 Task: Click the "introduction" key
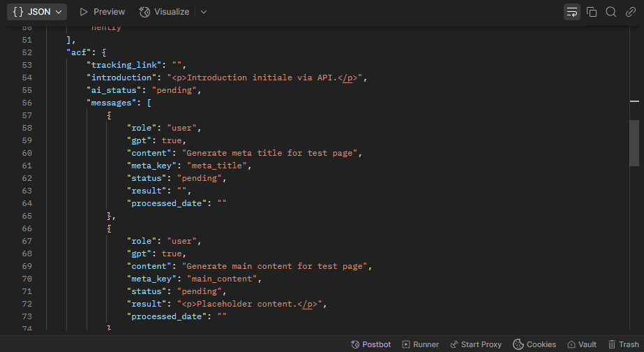point(121,78)
